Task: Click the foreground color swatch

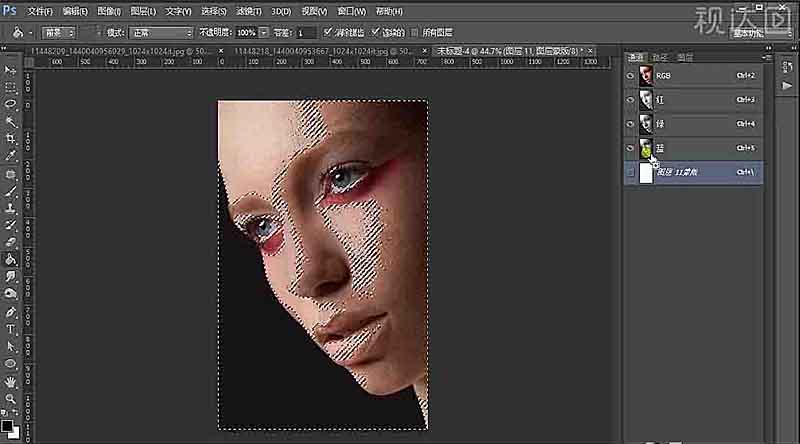Action: (6, 426)
